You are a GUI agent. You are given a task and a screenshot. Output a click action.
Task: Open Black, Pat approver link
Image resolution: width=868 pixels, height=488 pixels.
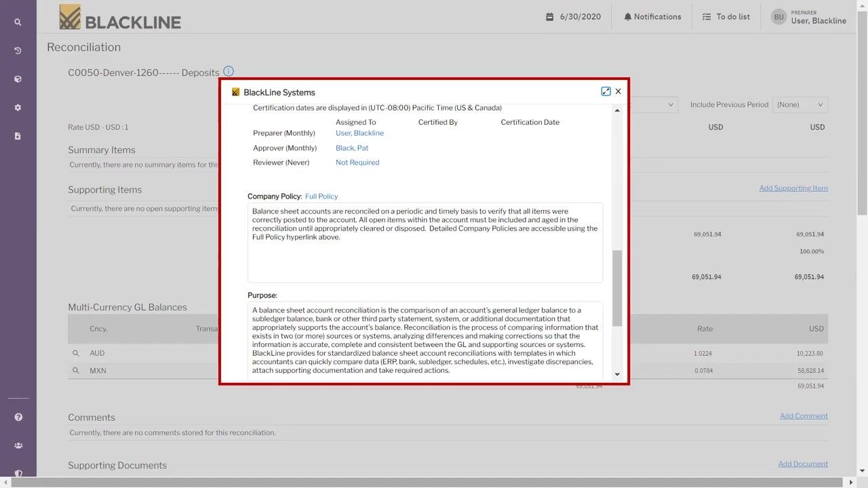click(352, 148)
